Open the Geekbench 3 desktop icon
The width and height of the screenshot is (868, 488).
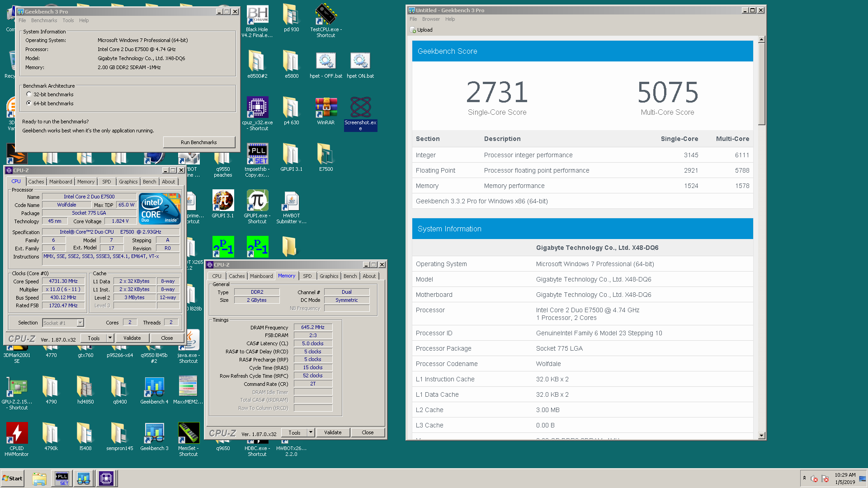pyautogui.click(x=154, y=437)
